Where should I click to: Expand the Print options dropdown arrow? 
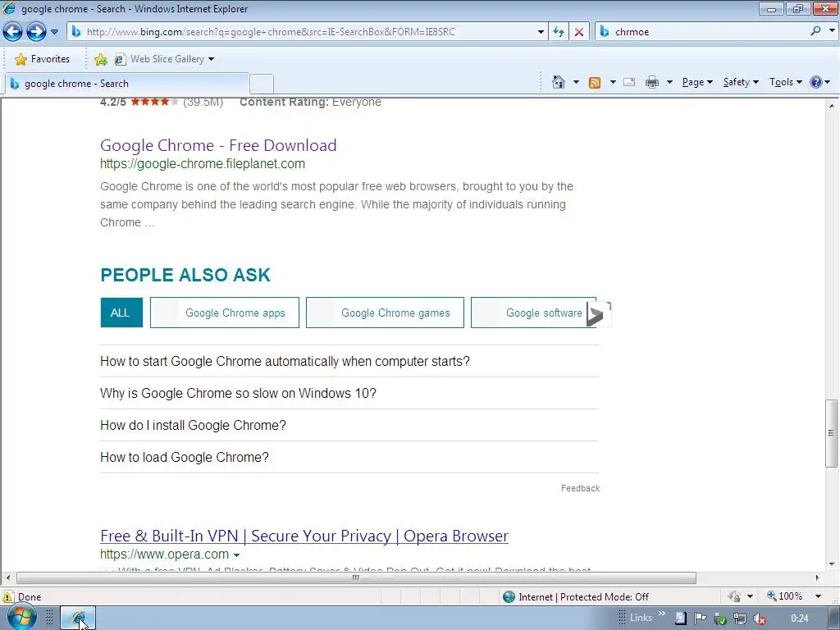coord(669,82)
